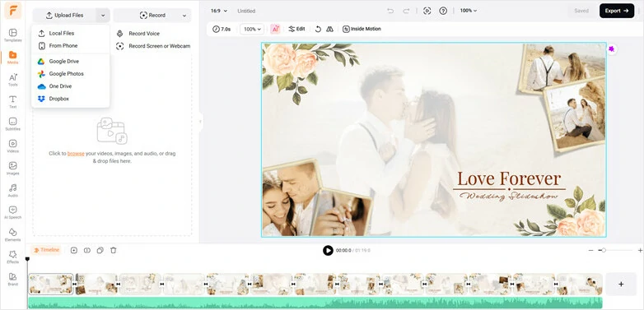Image resolution: width=644 pixels, height=310 pixels.
Task: Click the Record button
Action: tap(152, 16)
